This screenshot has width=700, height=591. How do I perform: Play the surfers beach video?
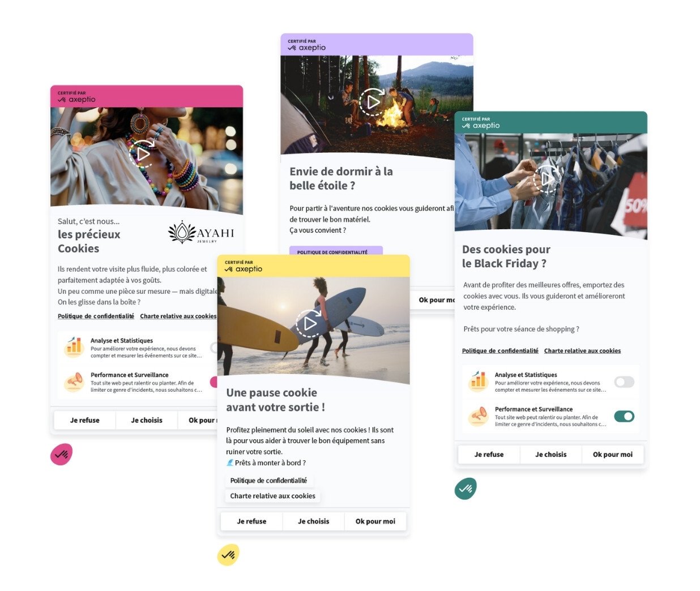(x=309, y=323)
